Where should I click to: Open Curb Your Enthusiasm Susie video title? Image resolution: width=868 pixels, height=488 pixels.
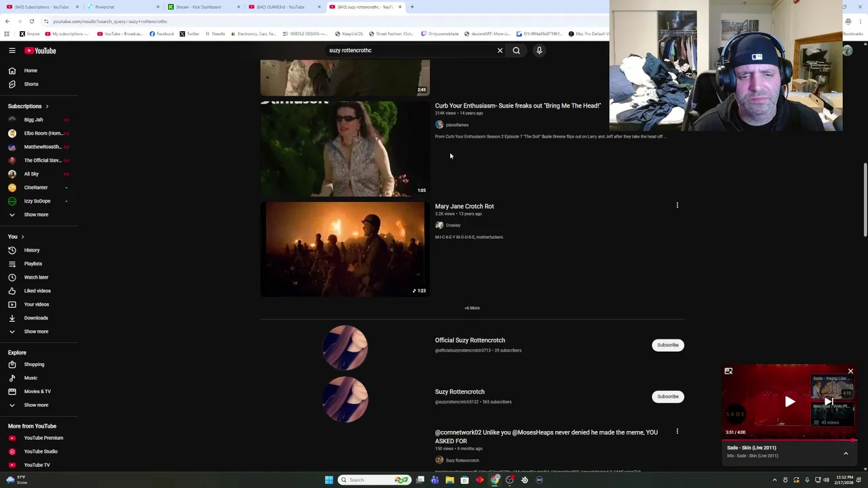coord(517,106)
